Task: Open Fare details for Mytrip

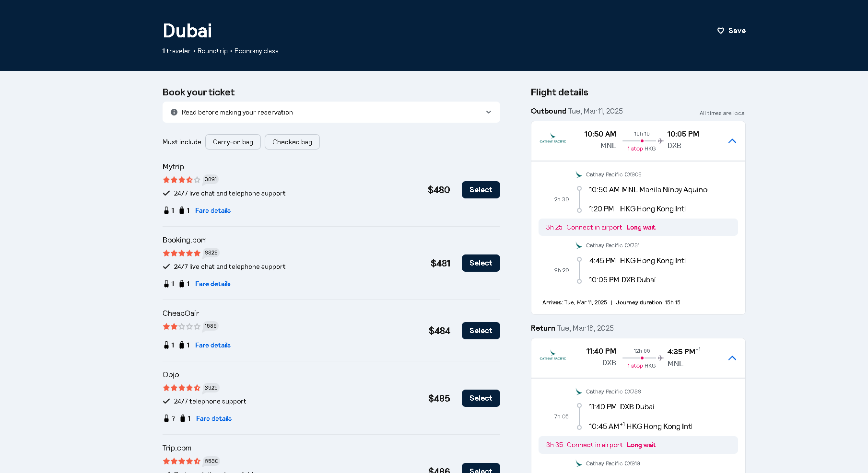Action: [x=213, y=210]
